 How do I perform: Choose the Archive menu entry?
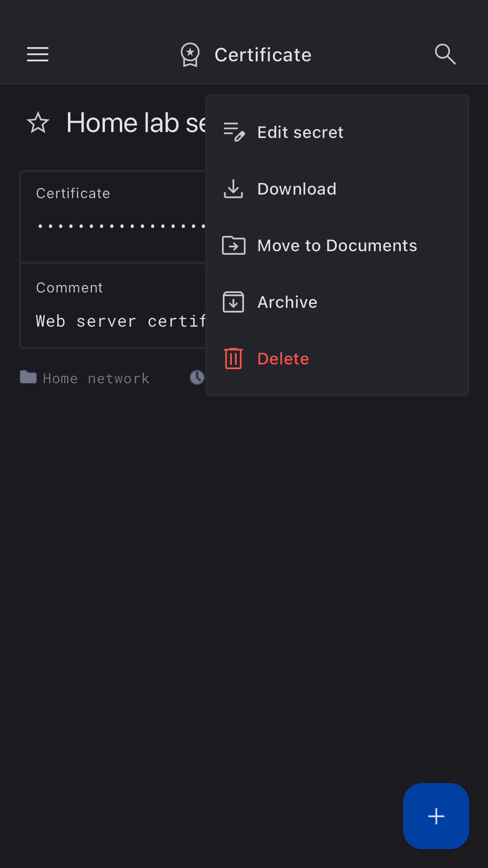point(287,302)
